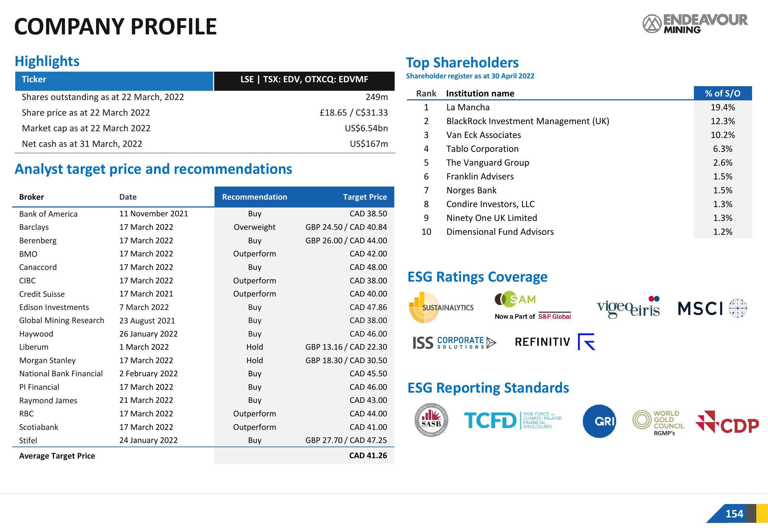Select the Liberum broker name

click(34, 347)
